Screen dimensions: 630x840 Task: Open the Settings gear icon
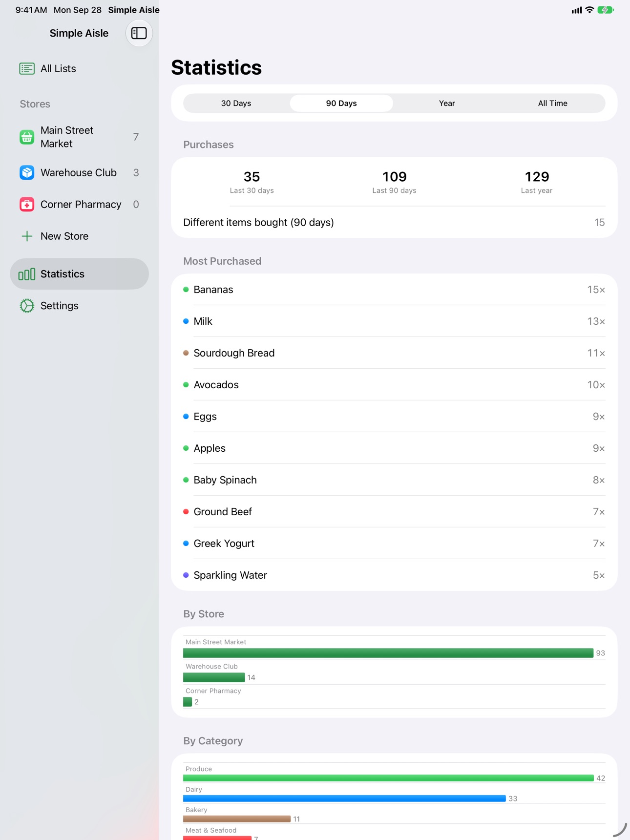click(x=27, y=306)
